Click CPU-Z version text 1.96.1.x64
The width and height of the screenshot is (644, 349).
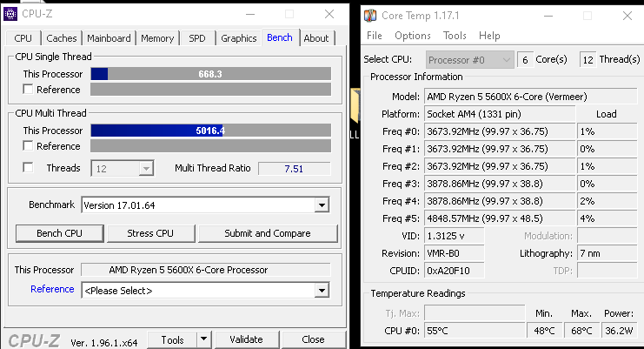pyautogui.click(x=104, y=343)
